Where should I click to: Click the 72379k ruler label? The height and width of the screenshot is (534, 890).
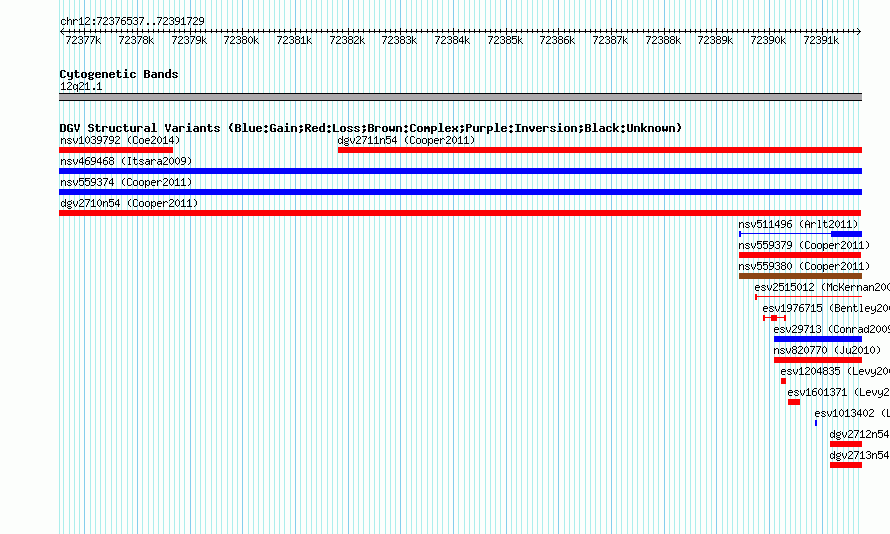[x=189, y=40]
